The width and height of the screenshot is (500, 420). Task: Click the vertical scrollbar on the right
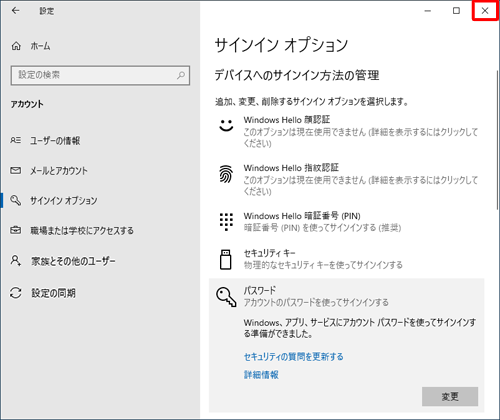click(497, 140)
